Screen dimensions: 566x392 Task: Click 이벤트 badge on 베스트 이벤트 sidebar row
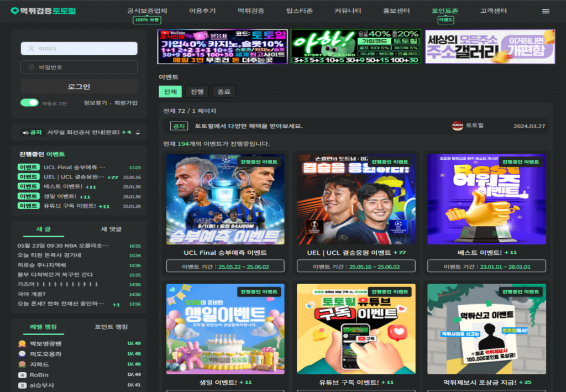click(29, 186)
